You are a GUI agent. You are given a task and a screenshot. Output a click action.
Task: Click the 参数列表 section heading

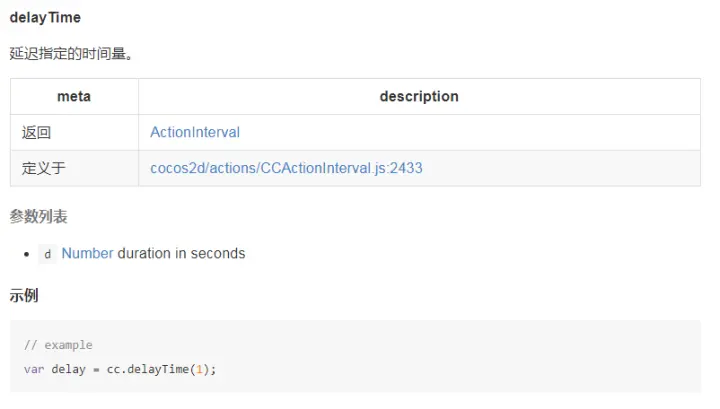[x=39, y=216]
